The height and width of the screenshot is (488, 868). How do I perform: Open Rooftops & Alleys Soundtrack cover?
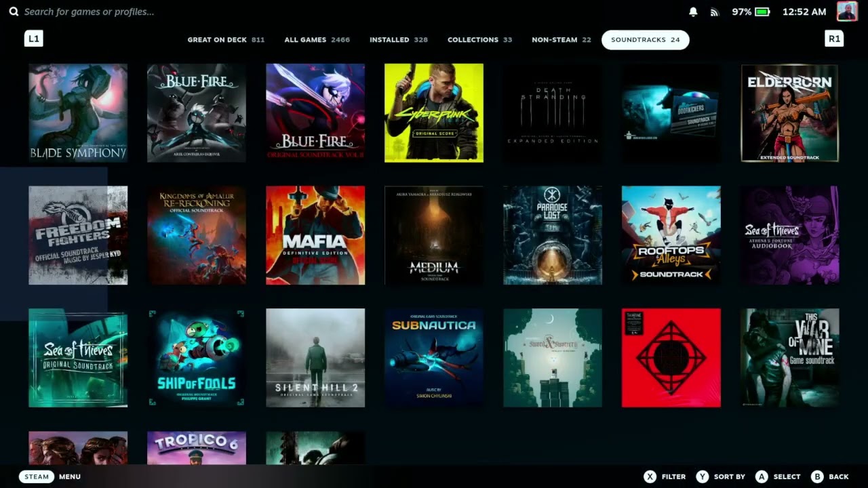[x=671, y=235]
